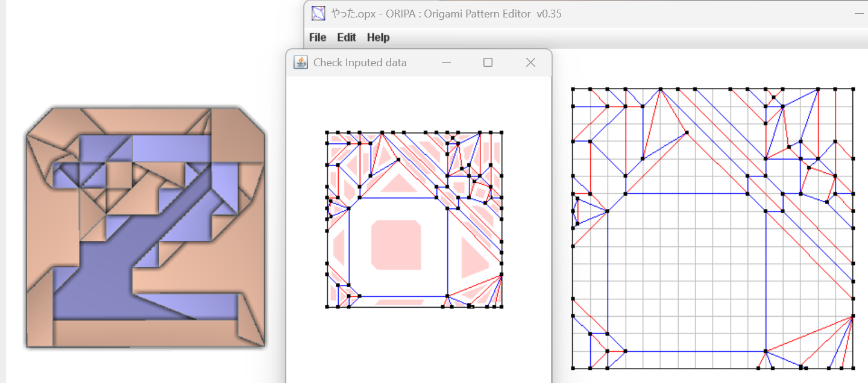
Task: Click the ORIPA app icon in title bar
Action: click(318, 13)
